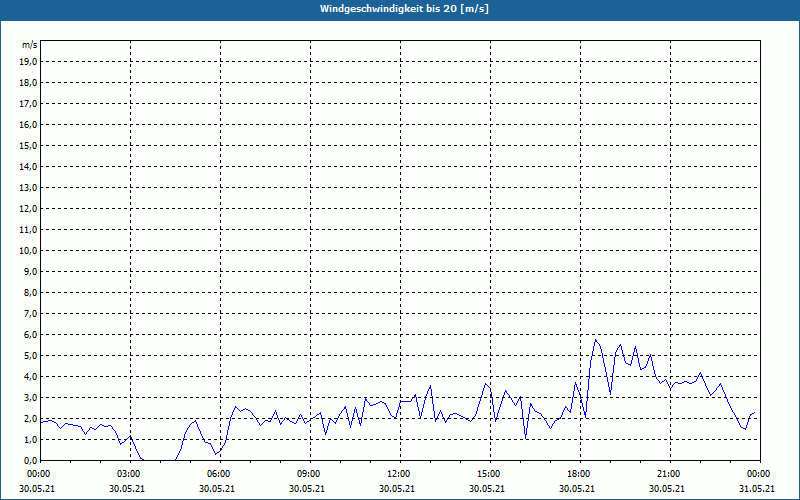This screenshot has height=500, width=800.
Task: Click the 6,0 y-axis value
Action: [30, 335]
